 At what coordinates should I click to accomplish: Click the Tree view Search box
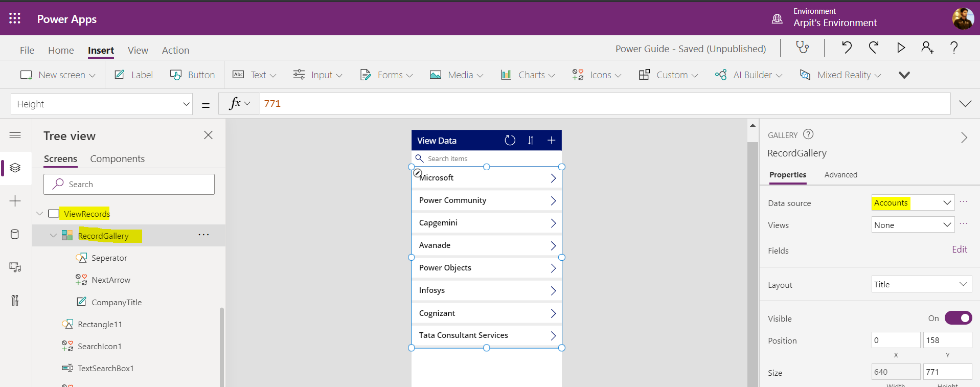tap(129, 184)
